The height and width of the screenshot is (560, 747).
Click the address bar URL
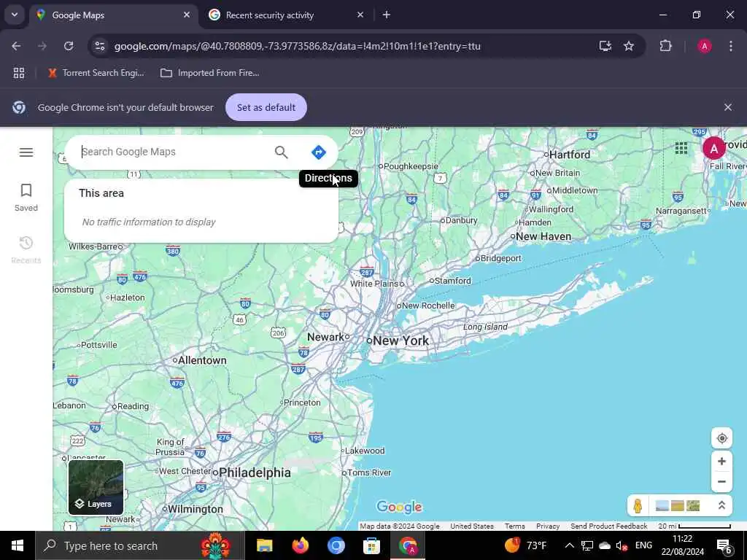298,46
